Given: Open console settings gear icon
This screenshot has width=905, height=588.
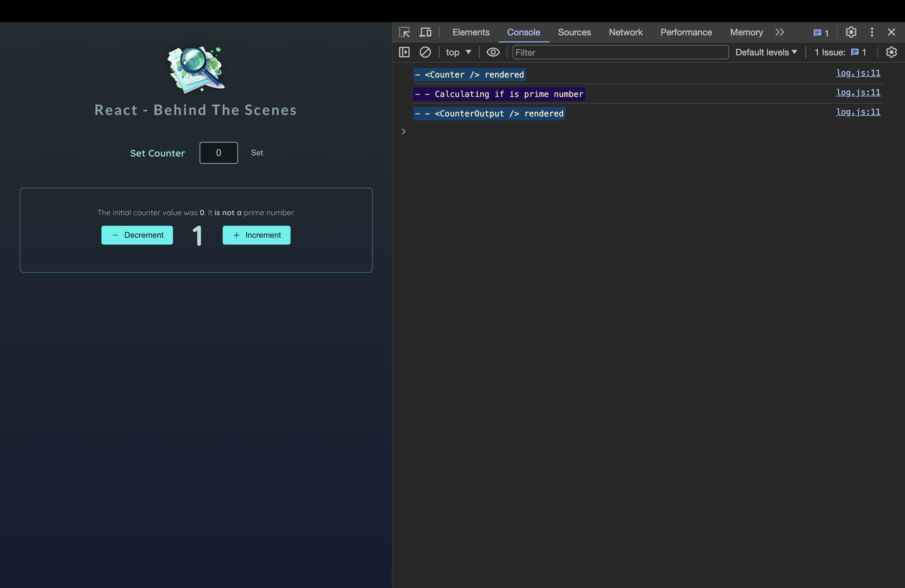Looking at the screenshot, I should point(891,52).
